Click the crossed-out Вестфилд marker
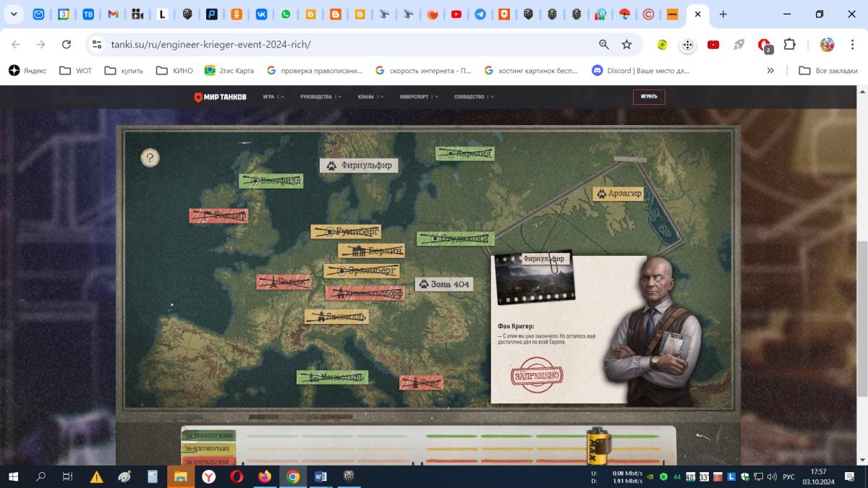The height and width of the screenshot is (488, 868). point(271,181)
